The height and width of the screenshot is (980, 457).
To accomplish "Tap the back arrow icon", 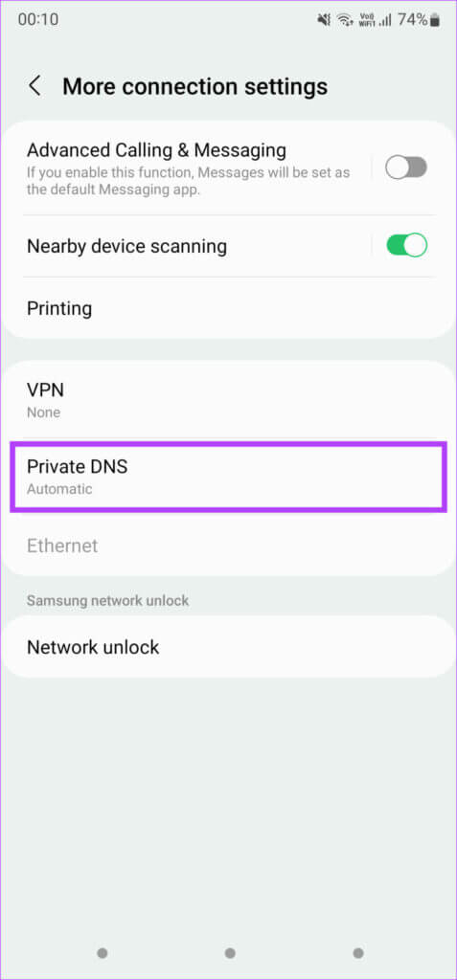I will click(35, 86).
